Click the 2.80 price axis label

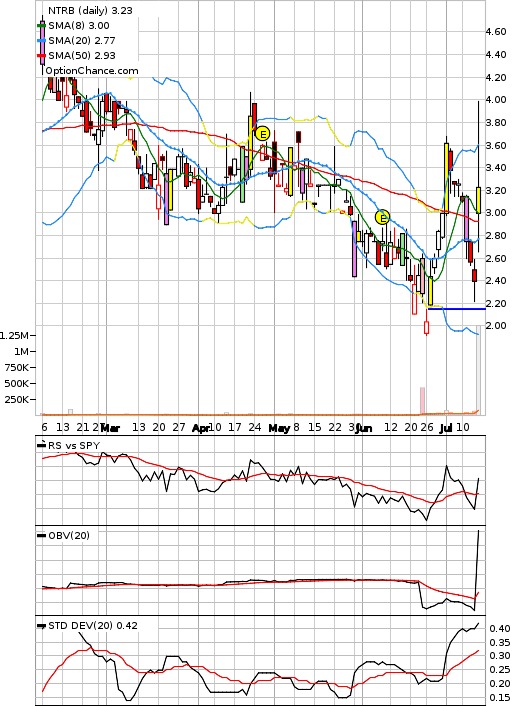click(x=495, y=235)
